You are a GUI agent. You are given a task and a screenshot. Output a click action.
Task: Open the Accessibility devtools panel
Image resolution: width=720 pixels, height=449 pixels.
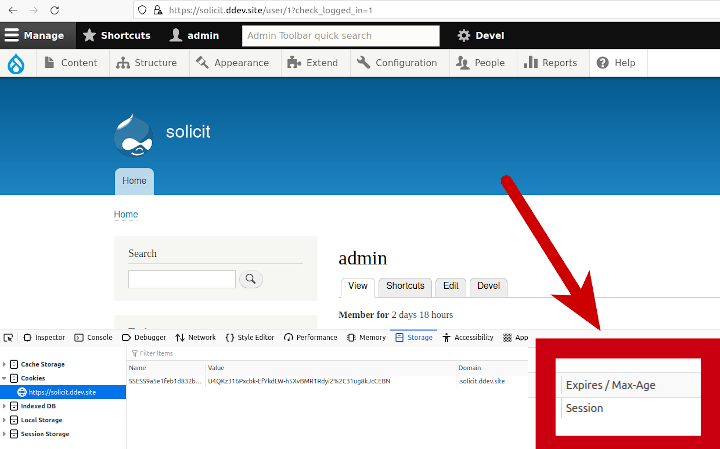coord(467,337)
